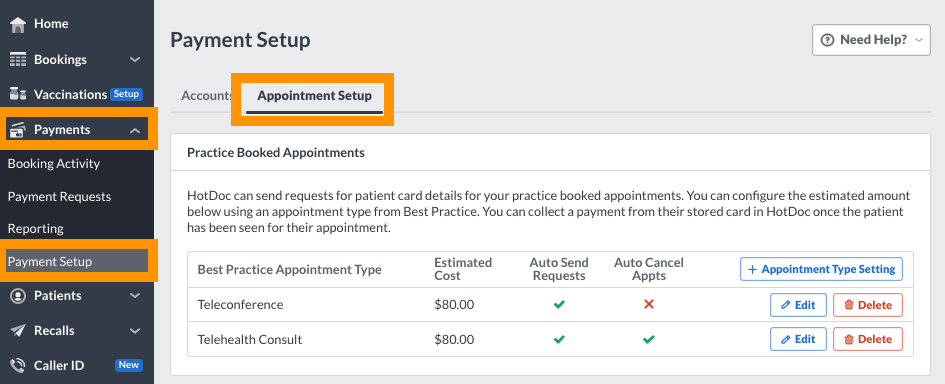Click the Patients person icon

[x=18, y=295]
